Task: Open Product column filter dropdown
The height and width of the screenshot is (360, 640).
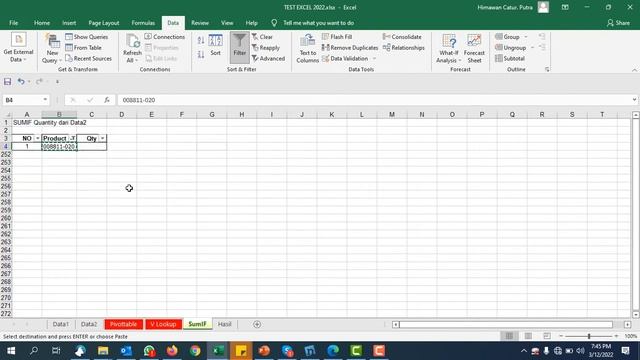Action: click(73, 138)
